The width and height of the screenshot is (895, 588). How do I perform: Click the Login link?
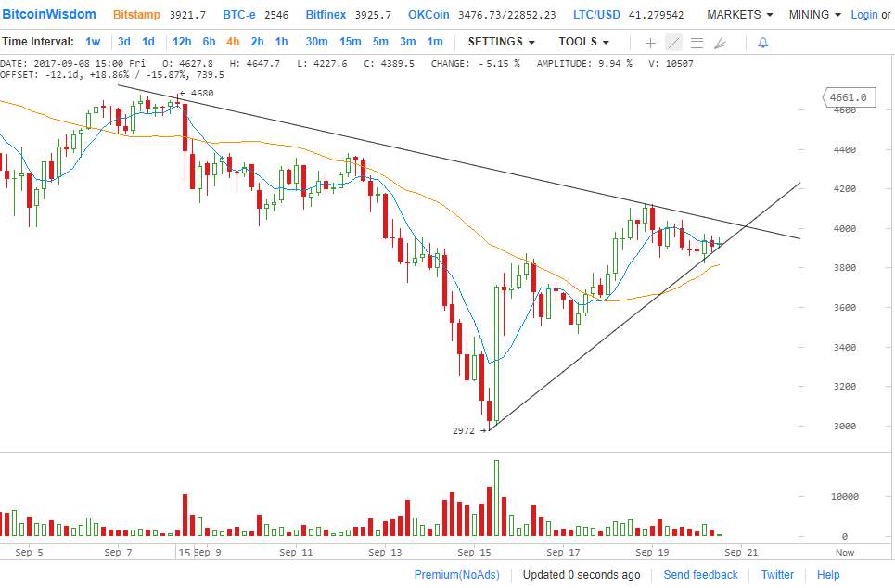click(x=863, y=15)
